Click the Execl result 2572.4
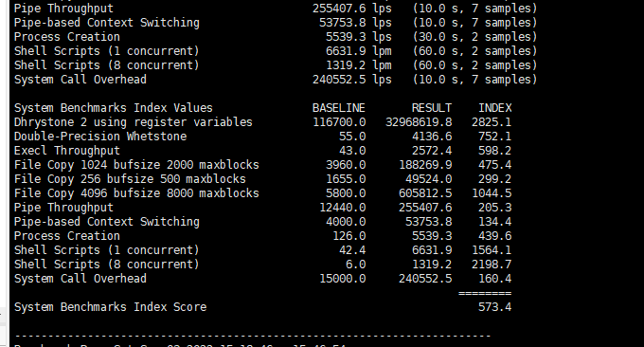The image size is (644, 347). 432,151
